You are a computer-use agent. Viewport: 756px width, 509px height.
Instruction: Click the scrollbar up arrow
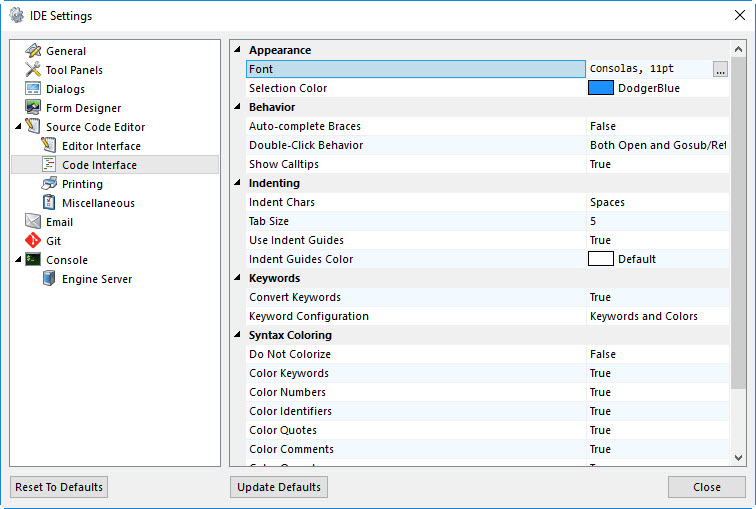coord(738,49)
